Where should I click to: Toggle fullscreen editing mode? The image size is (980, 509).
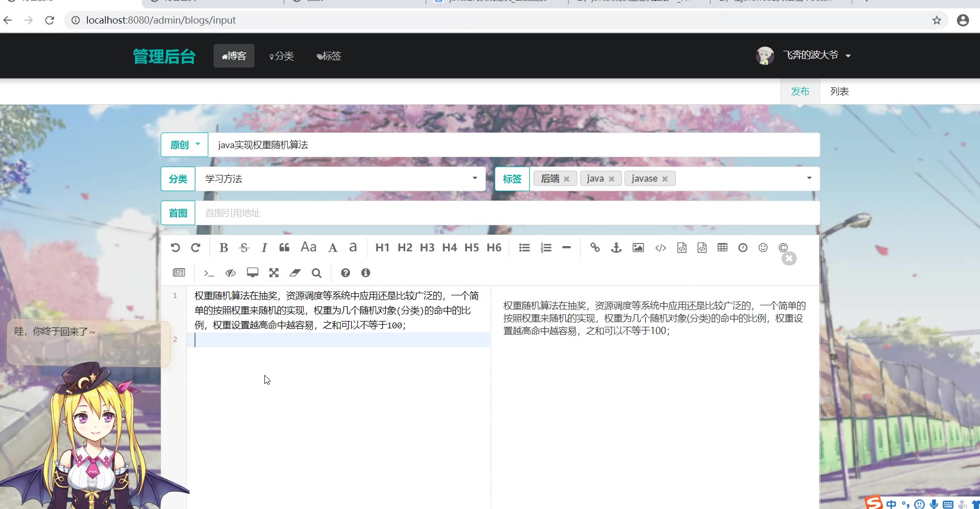pyautogui.click(x=274, y=272)
